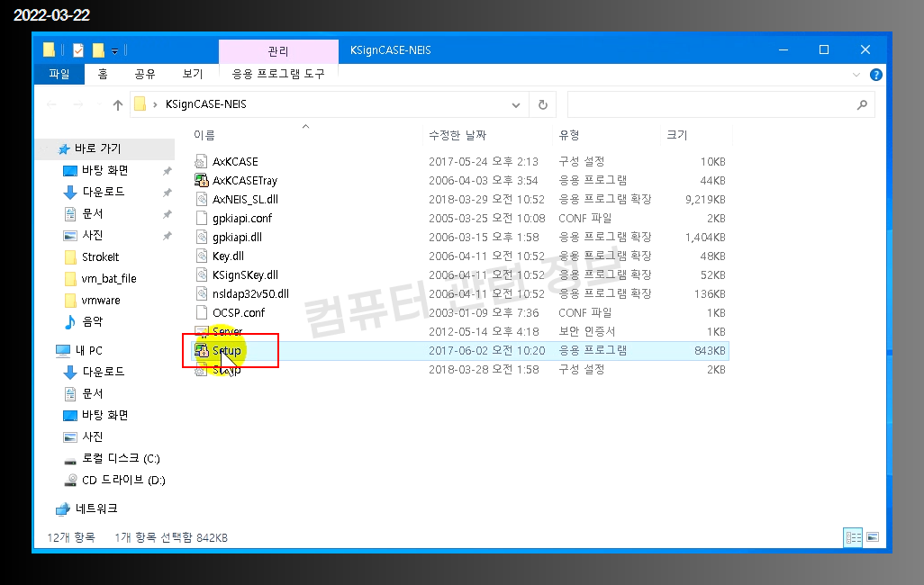Click the search magnifier icon
924x585 pixels.
pyautogui.click(x=862, y=105)
